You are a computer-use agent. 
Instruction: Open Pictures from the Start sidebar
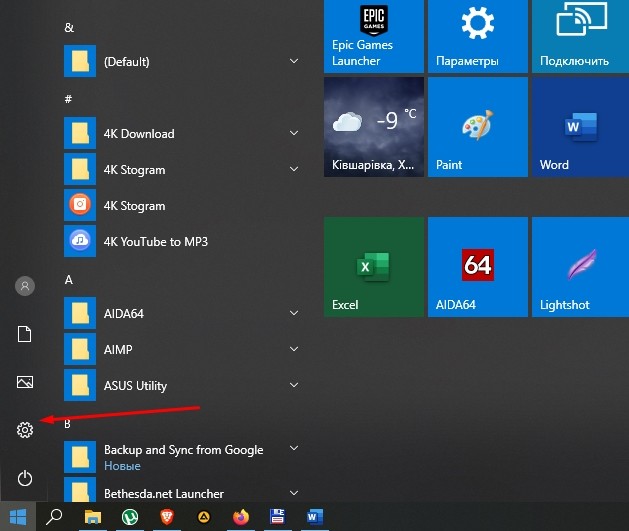(25, 382)
